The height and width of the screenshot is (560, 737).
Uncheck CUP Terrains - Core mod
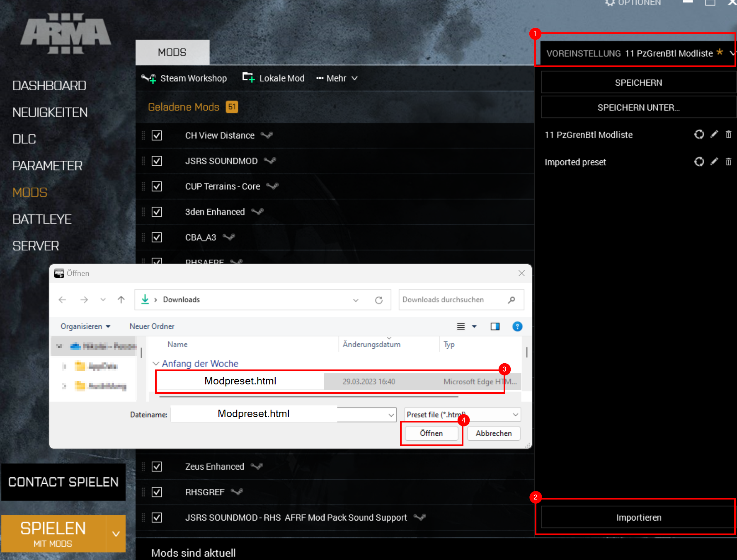pyautogui.click(x=157, y=186)
